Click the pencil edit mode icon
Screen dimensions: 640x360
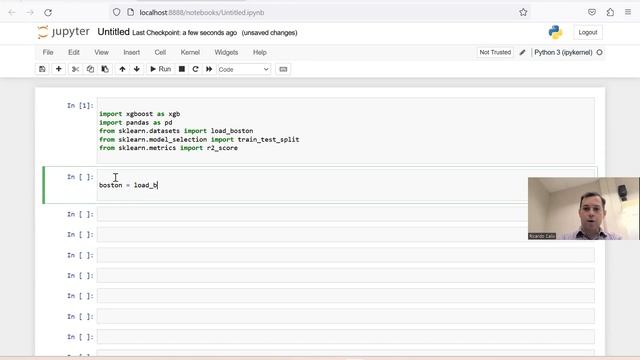[x=522, y=52]
